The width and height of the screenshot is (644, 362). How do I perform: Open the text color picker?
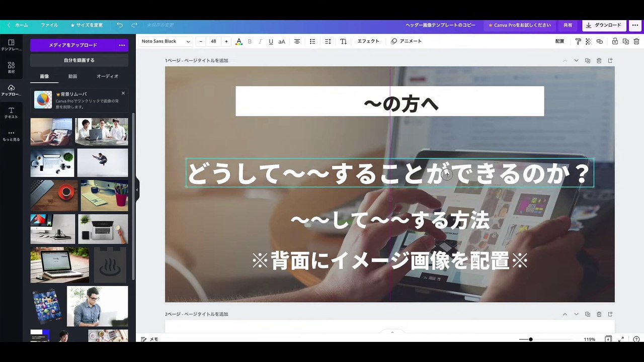click(x=239, y=41)
